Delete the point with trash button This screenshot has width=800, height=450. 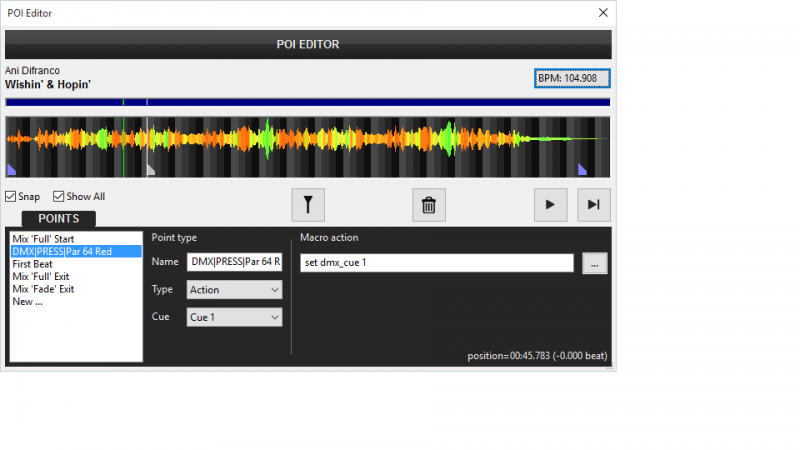429,205
